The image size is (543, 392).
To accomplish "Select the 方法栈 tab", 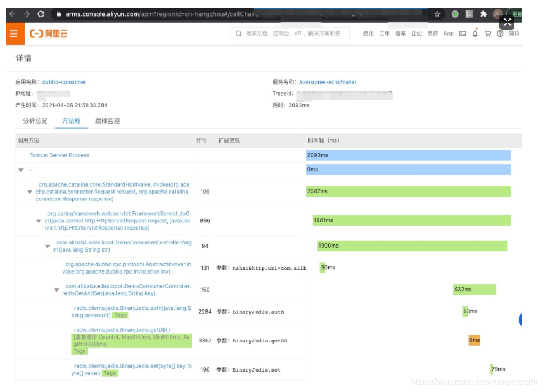I will (71, 121).
